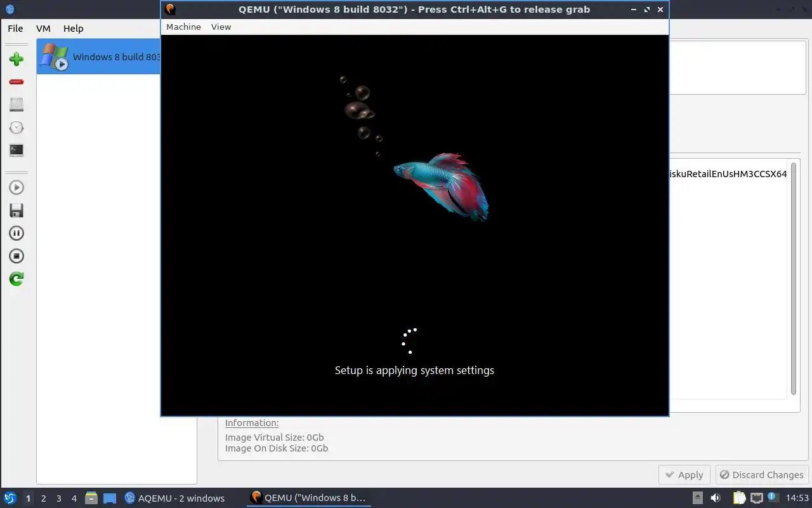The width and height of the screenshot is (812, 508).
Task: Open the start menu icon in taskbar
Action: pyautogui.click(x=10, y=498)
